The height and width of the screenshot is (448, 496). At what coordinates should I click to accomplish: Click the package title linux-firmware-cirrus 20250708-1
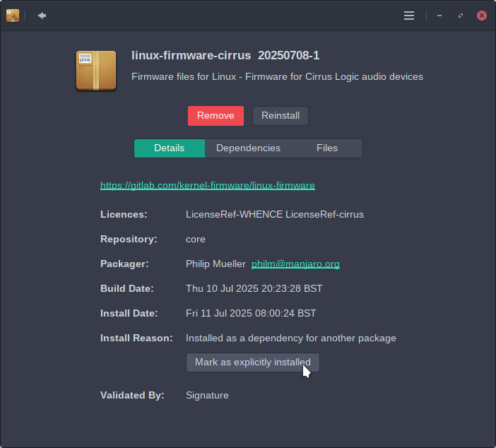(x=225, y=55)
